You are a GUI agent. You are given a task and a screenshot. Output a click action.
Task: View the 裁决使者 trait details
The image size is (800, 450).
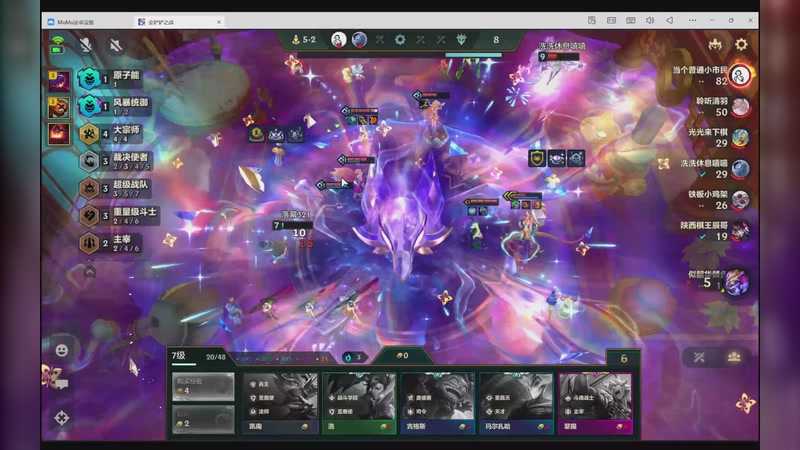click(x=115, y=161)
